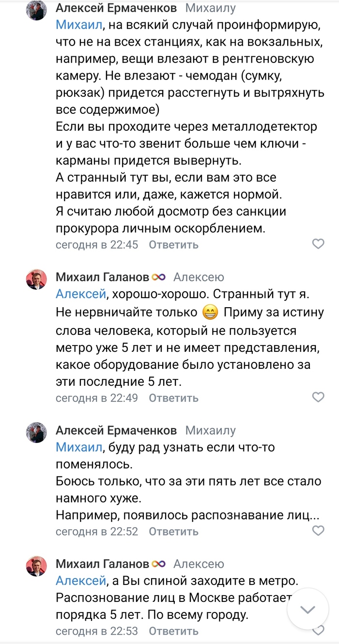The image size is (339, 644).
Task: Like the comment posted at 22:45
Action: [318, 244]
